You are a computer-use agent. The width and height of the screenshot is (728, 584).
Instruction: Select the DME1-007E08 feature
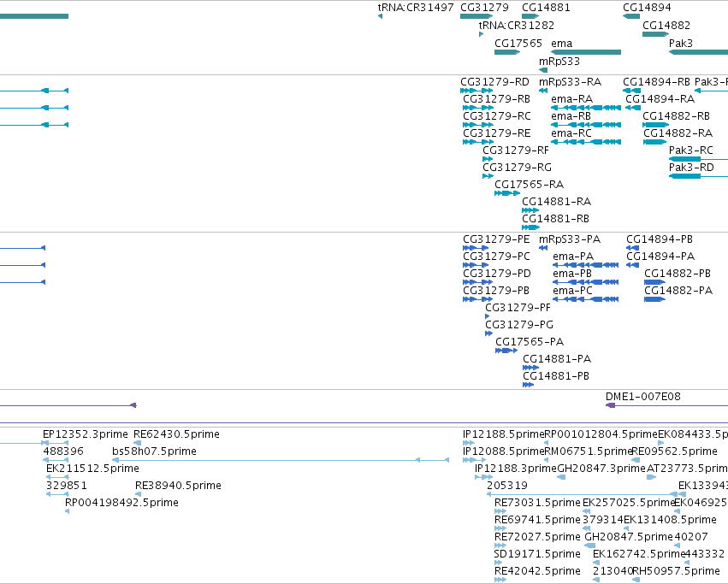[643, 397]
